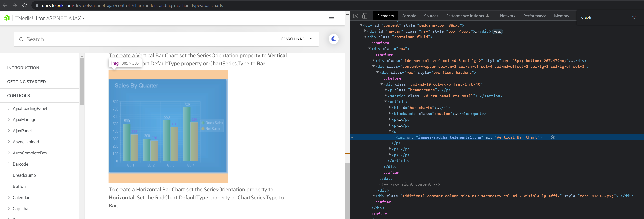Expand the kd-cta-panel section node
The height and width of the screenshot is (219, 644).
click(x=386, y=96)
